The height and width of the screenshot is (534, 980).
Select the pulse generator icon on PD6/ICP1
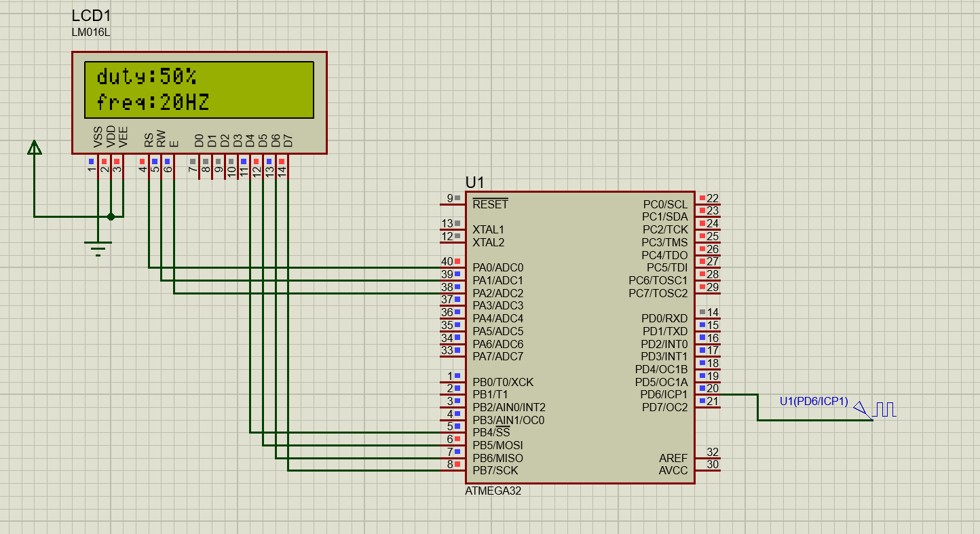[x=883, y=408]
